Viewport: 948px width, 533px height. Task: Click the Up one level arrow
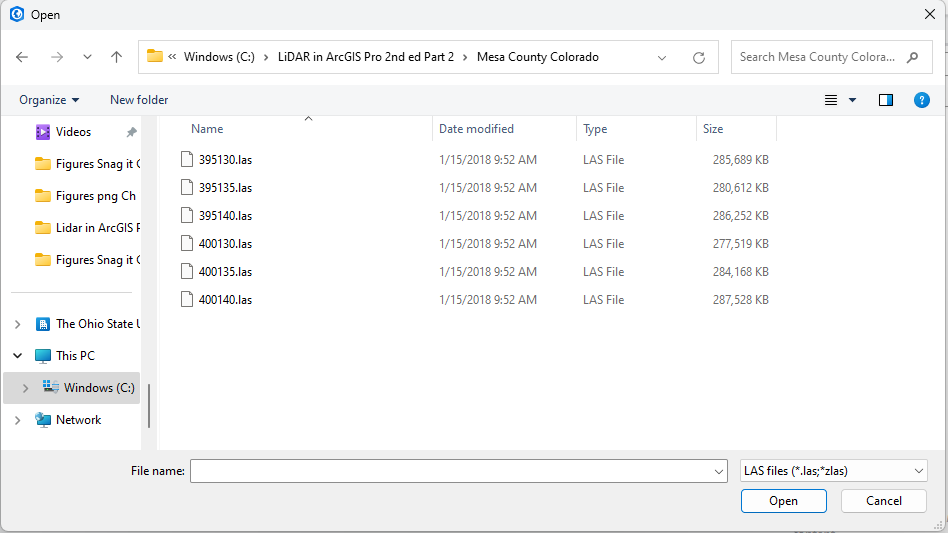[116, 57]
